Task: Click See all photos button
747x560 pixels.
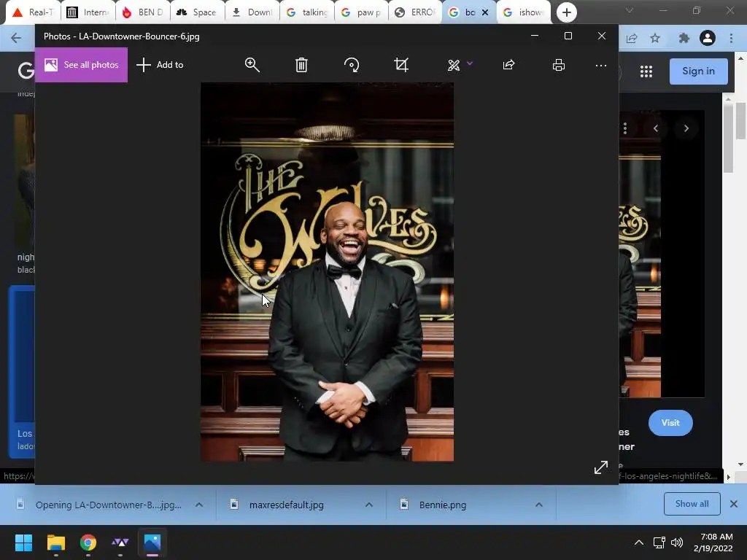Action: pyautogui.click(x=81, y=65)
